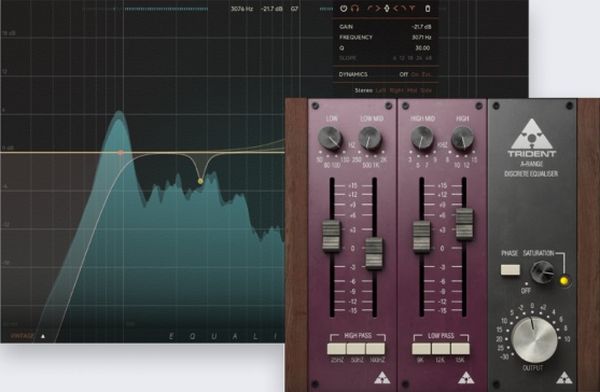
Task: Click the FREQUENCY value field
Action: [421, 38]
